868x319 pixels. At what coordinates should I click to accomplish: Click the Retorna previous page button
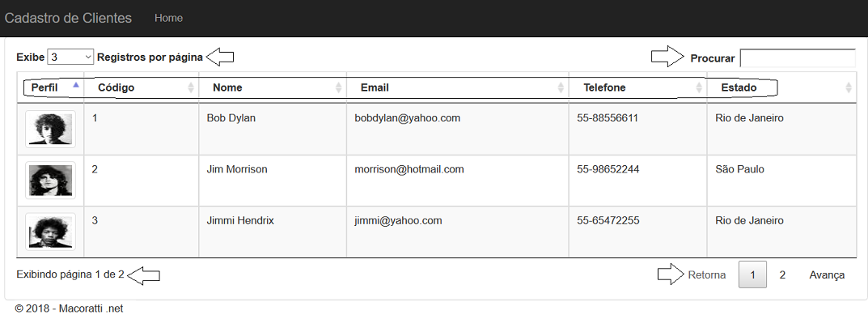[x=706, y=274]
